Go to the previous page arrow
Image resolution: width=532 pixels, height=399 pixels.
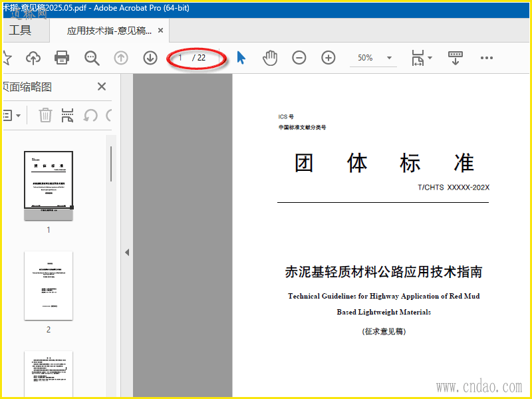click(x=121, y=58)
